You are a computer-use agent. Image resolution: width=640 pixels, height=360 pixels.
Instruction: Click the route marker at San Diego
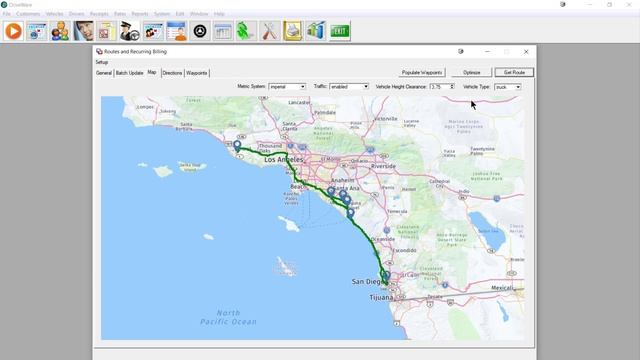coord(386,276)
